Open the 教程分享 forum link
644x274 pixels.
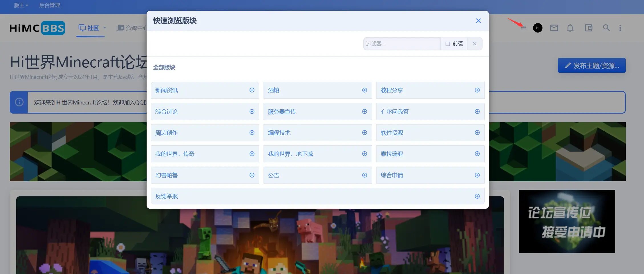[x=392, y=90]
